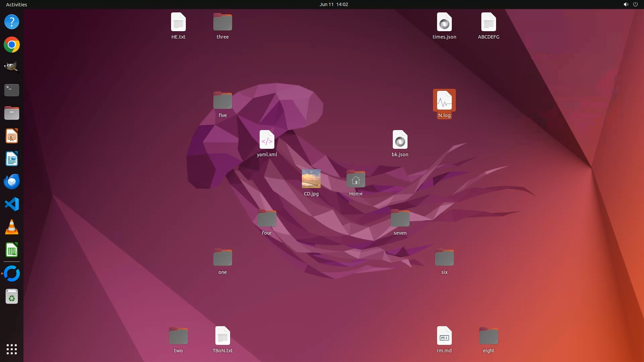Open the Trash from the dock
The image size is (644, 362).
(12, 297)
